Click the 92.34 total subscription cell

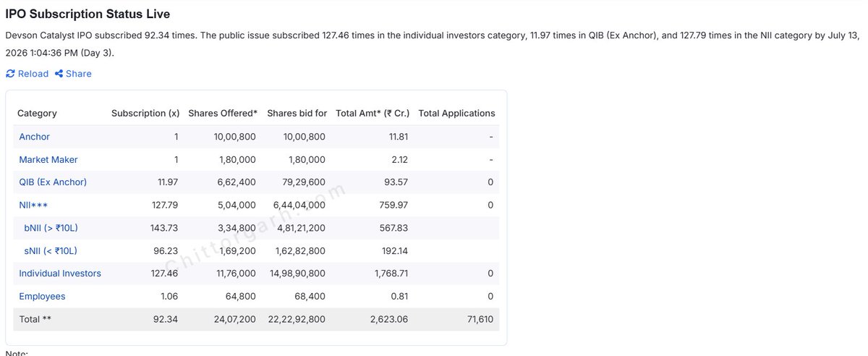tap(166, 319)
